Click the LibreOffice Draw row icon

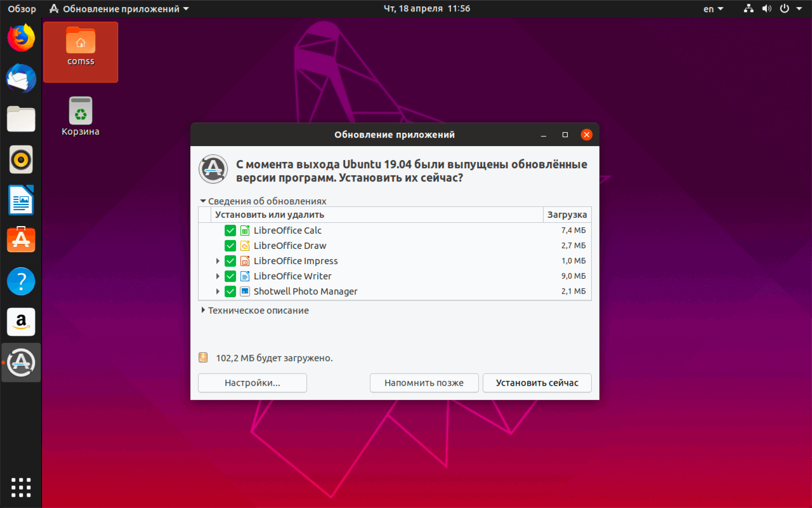click(245, 246)
